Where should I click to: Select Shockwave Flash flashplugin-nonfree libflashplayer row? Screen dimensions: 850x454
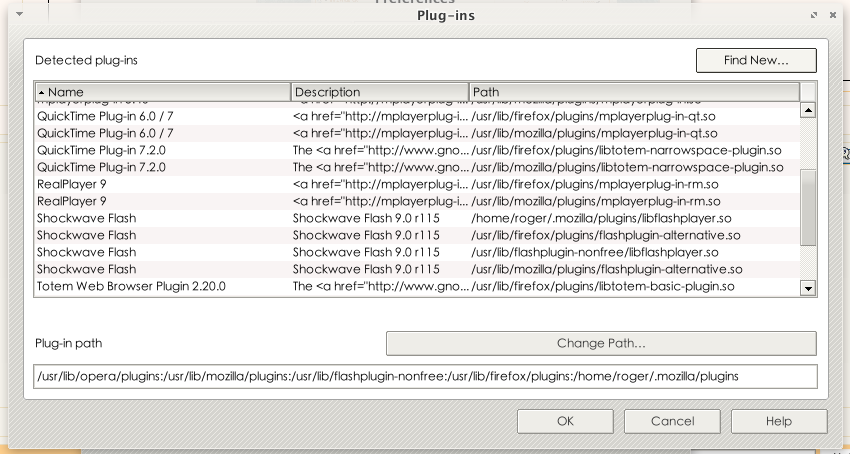pyautogui.click(x=417, y=252)
